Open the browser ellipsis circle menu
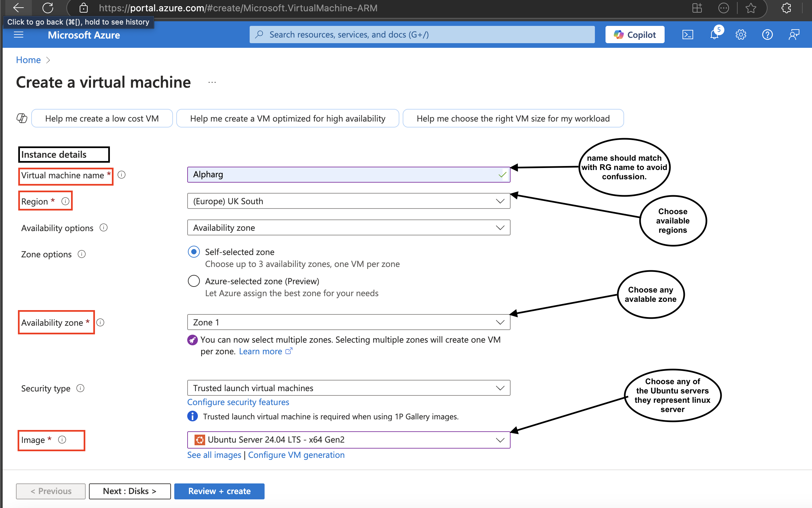 tap(723, 8)
